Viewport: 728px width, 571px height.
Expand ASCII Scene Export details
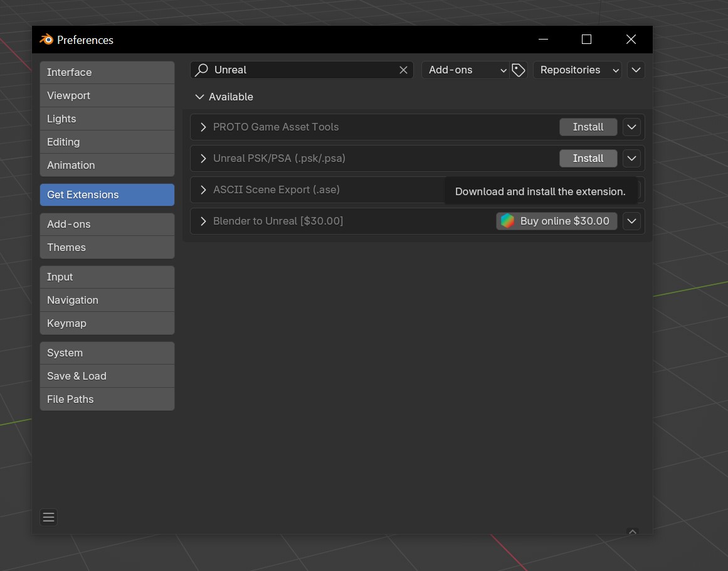click(x=203, y=189)
